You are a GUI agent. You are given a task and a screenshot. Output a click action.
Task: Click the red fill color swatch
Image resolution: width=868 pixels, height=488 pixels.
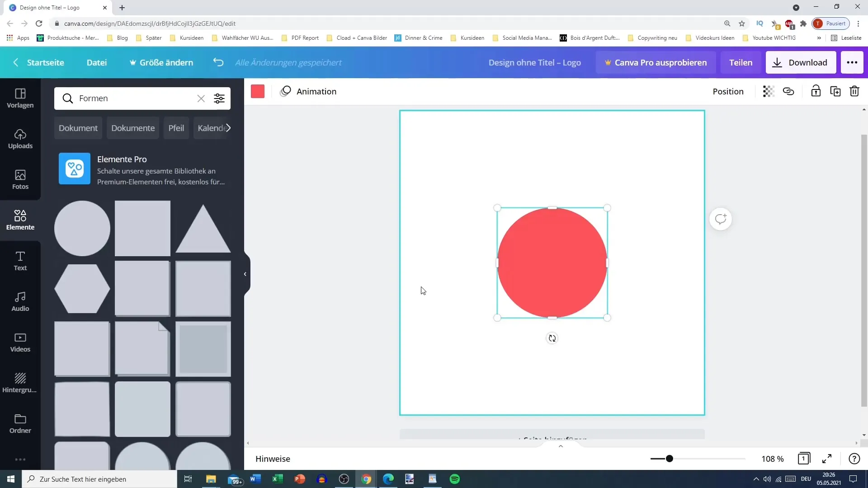point(258,91)
